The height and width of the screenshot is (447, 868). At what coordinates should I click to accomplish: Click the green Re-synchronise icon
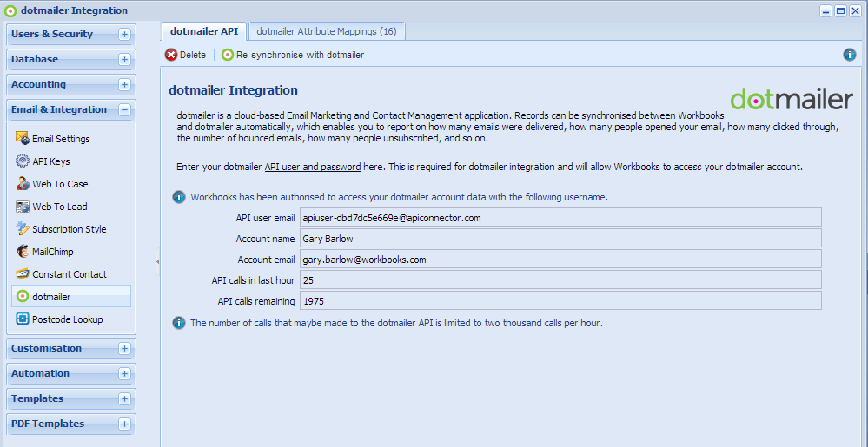point(228,55)
